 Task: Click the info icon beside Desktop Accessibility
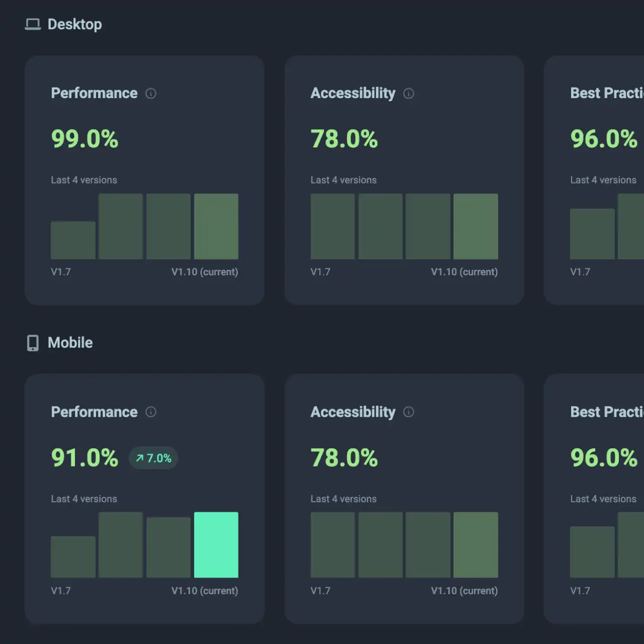pyautogui.click(x=409, y=93)
